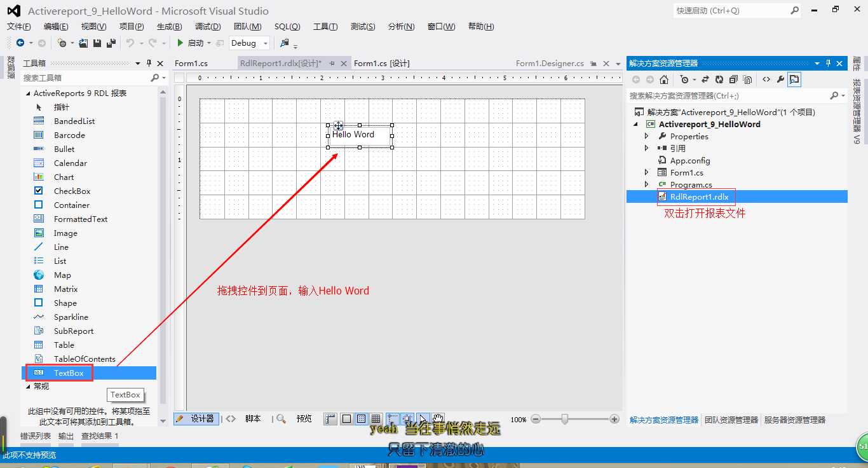Screen dimensions: 868x468
Task: Click the Find in Files toolbar icon
Action: pyautogui.click(x=285, y=43)
